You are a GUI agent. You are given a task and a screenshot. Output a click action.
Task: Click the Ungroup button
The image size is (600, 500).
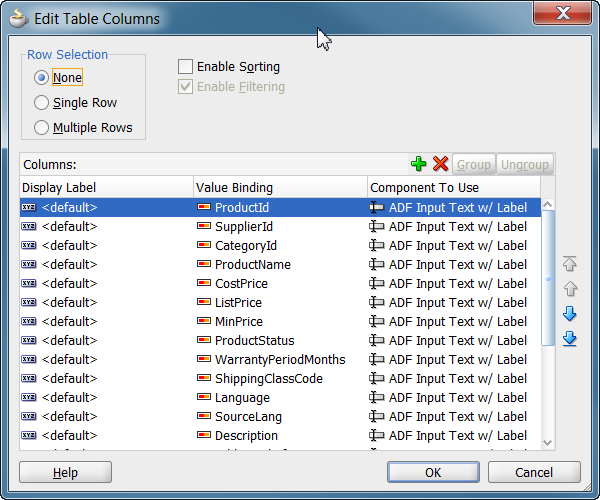(525, 164)
